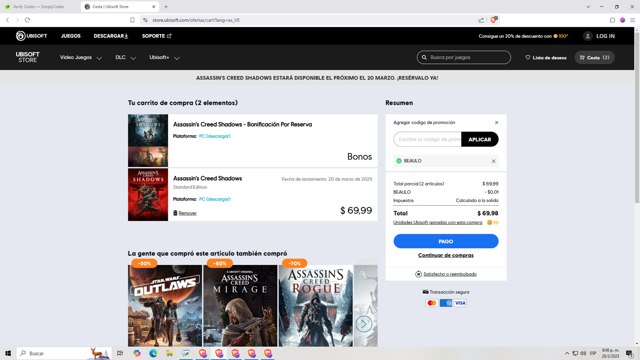This screenshot has width=640, height=360.
Task: Click the browser reload icon
Action: (x=27, y=20)
